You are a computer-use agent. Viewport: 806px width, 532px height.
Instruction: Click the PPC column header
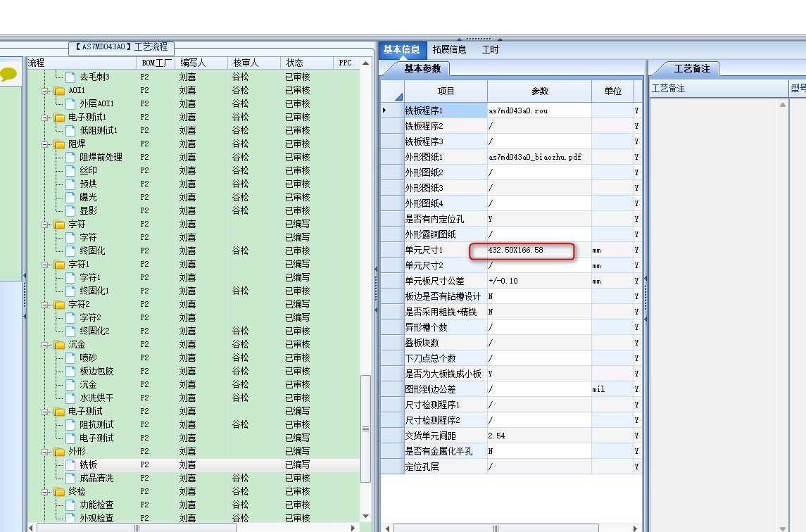(x=346, y=63)
